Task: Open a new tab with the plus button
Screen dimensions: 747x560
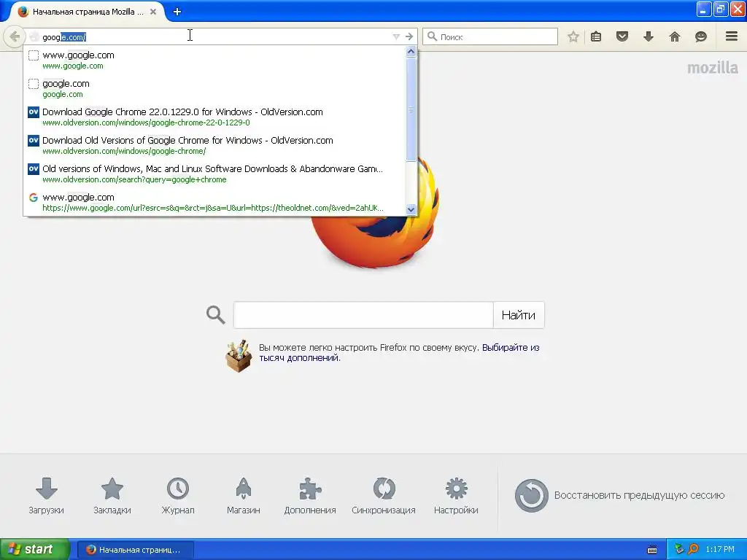Action: 177,12
